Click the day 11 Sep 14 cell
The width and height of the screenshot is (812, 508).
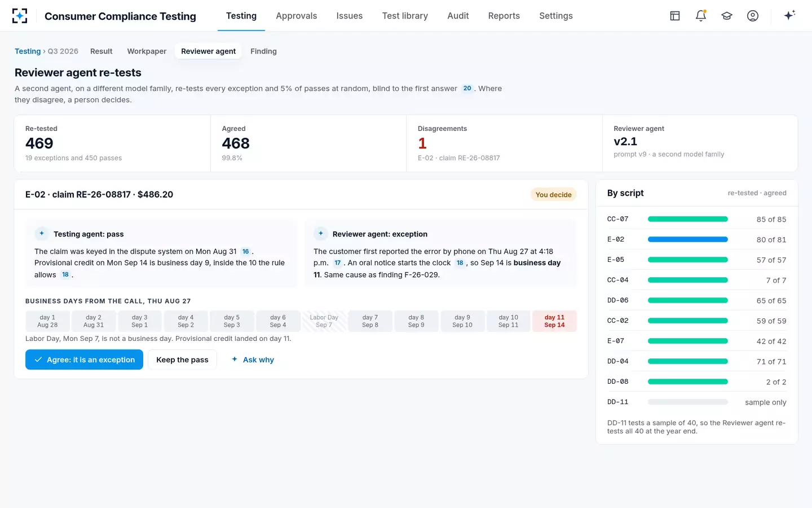(x=554, y=321)
